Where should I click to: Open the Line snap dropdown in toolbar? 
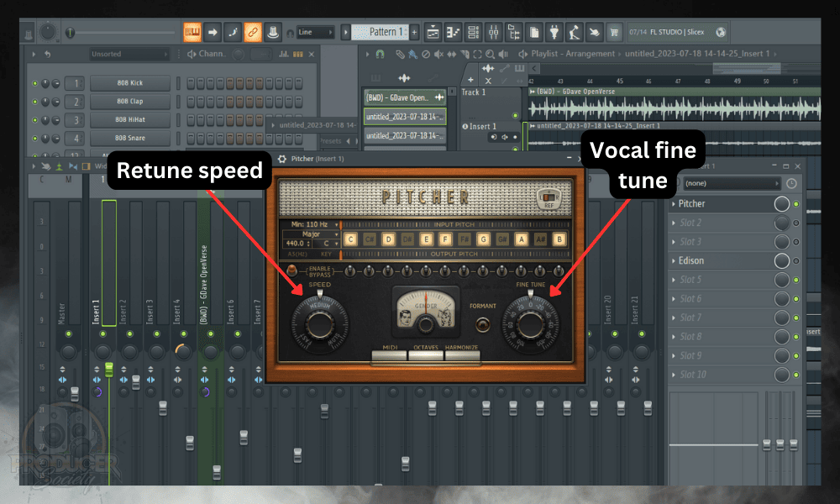315,32
